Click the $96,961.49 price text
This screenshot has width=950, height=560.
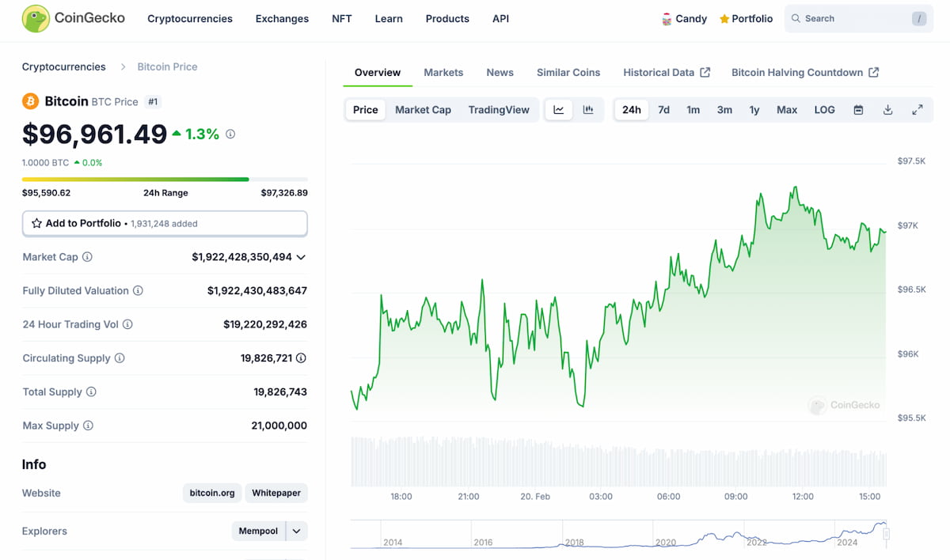[x=94, y=134]
